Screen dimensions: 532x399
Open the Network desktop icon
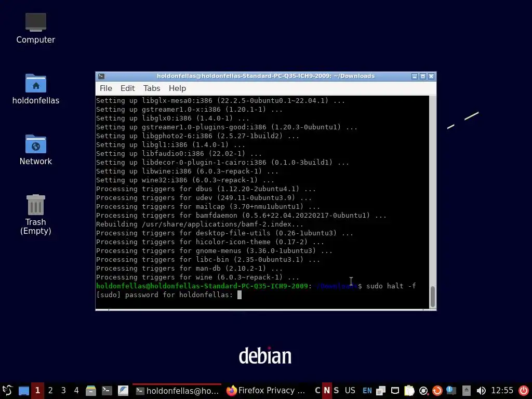click(x=36, y=150)
